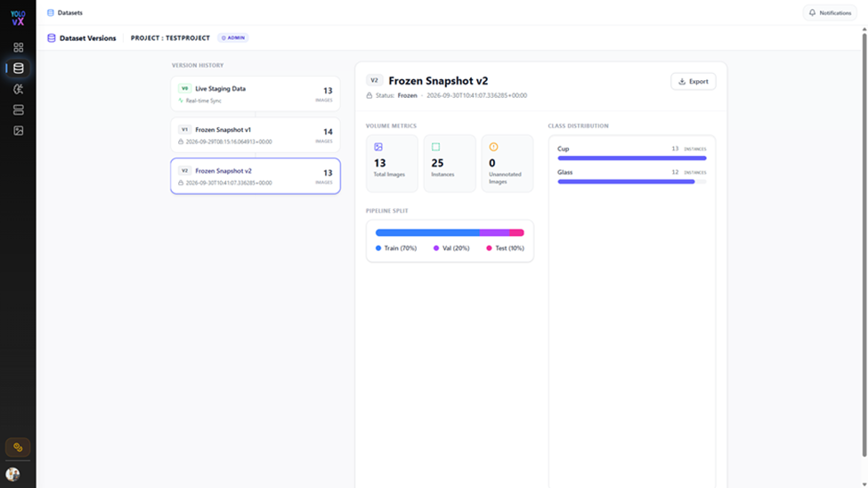Click the Val (20%) legend dot
This screenshot has width=868, height=488.
pos(436,248)
